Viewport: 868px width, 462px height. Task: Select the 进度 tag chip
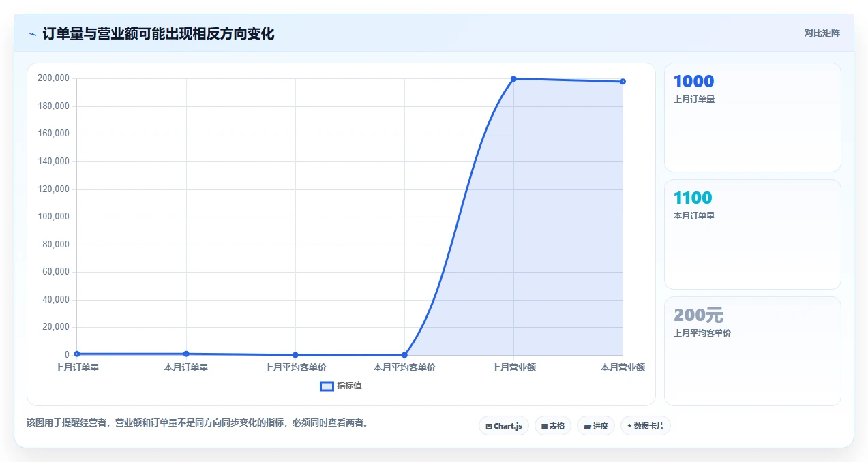click(x=595, y=426)
